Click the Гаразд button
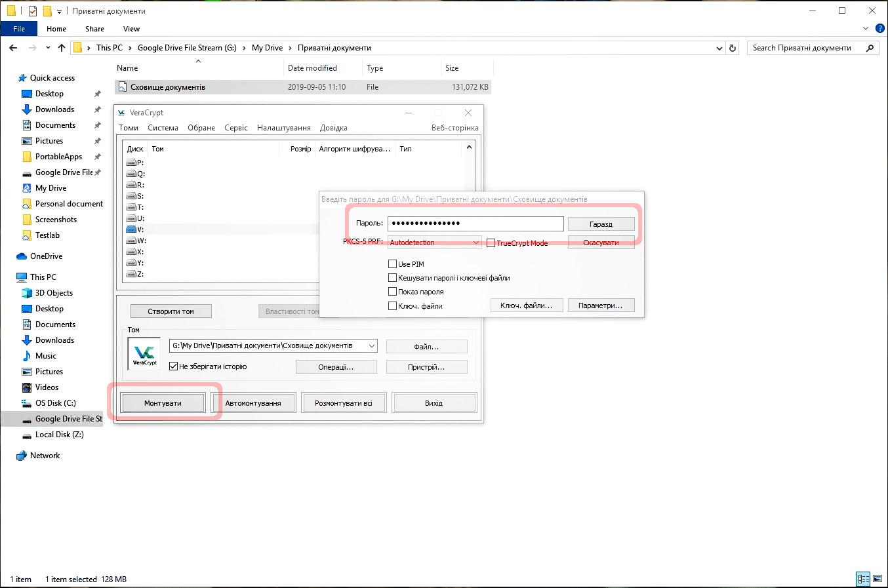Viewport: 888px width, 588px height. (601, 224)
